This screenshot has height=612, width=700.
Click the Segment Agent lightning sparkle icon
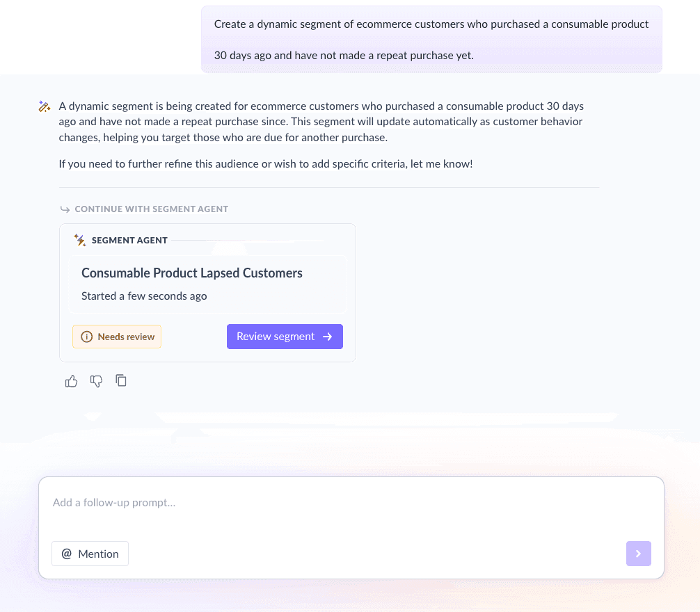point(79,240)
